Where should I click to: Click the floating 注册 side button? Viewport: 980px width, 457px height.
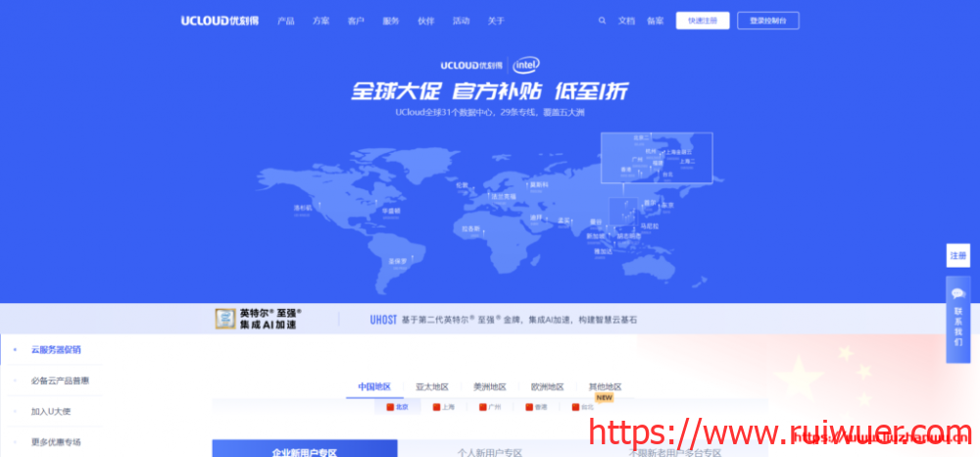point(958,255)
